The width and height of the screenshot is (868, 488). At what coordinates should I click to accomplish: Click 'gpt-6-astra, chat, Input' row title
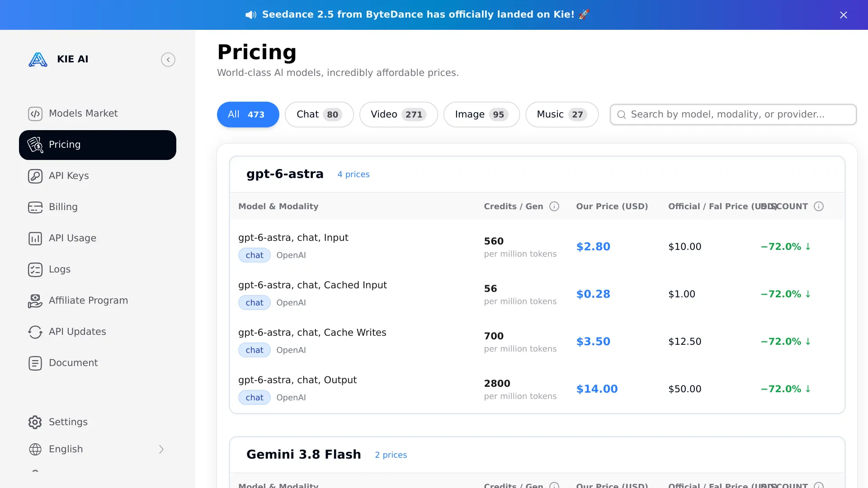pyautogui.click(x=293, y=238)
